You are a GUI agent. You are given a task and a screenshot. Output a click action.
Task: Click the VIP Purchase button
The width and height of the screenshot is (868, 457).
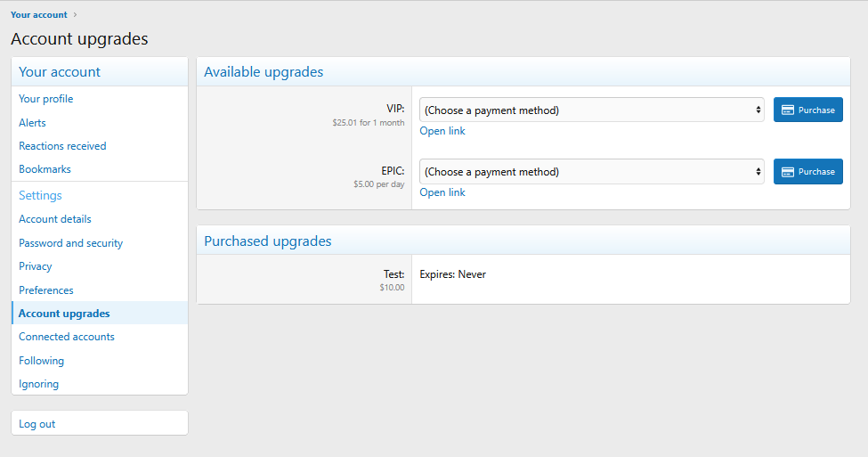point(807,110)
